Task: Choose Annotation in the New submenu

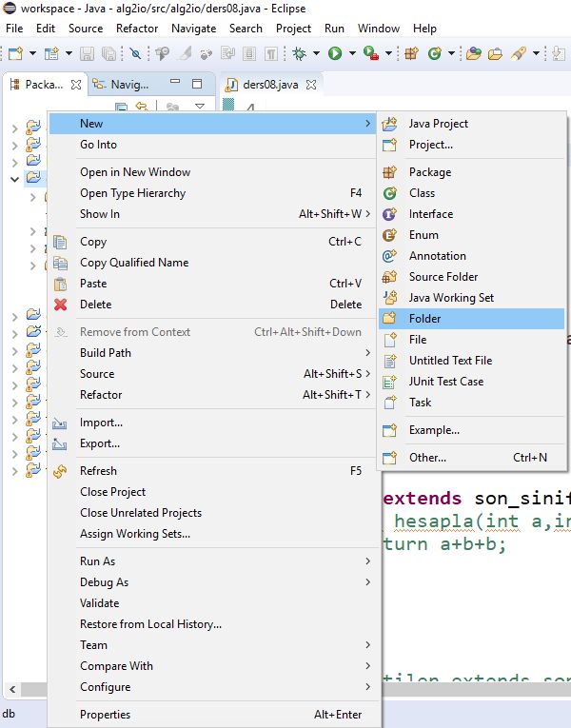Action: tap(471, 256)
